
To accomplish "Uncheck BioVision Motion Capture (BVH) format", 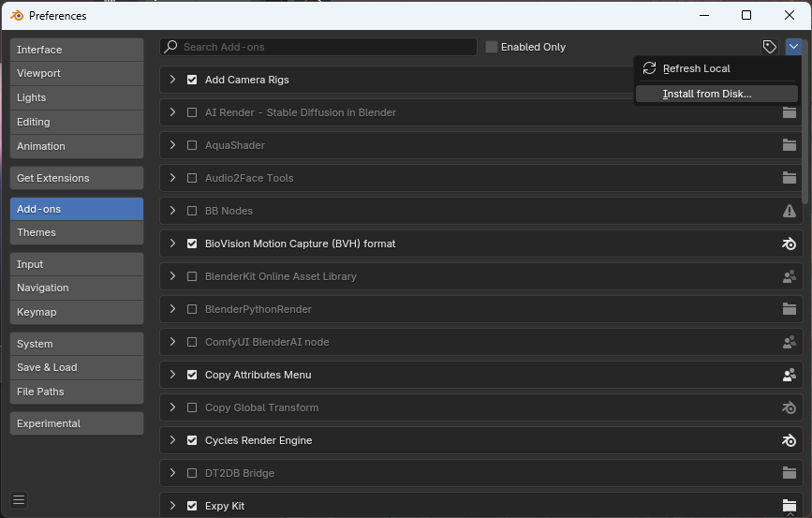I will coord(192,244).
